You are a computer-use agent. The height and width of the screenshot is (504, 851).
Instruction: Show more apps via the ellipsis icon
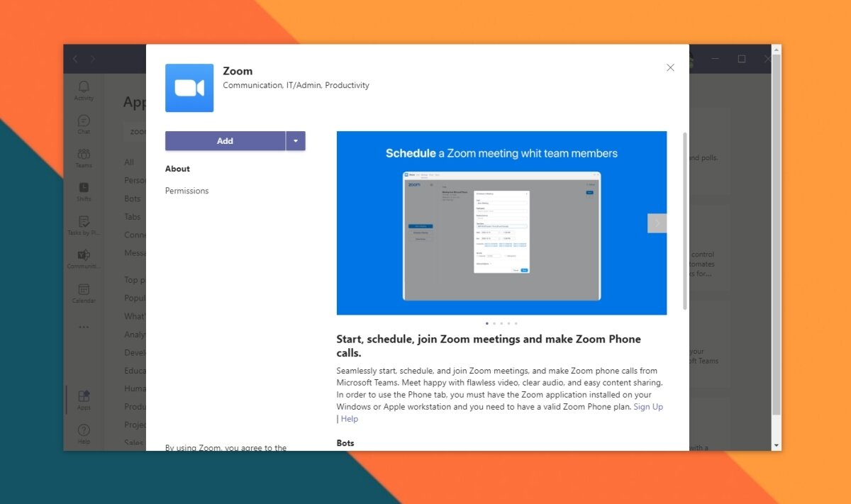tap(83, 327)
